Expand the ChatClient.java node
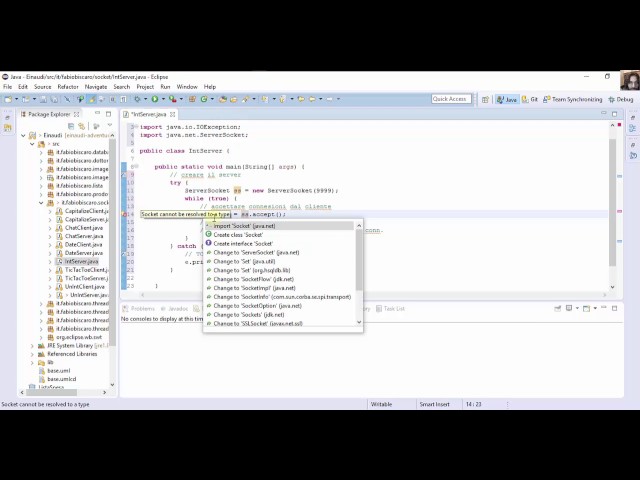This screenshot has width=640, height=480. 50,228
